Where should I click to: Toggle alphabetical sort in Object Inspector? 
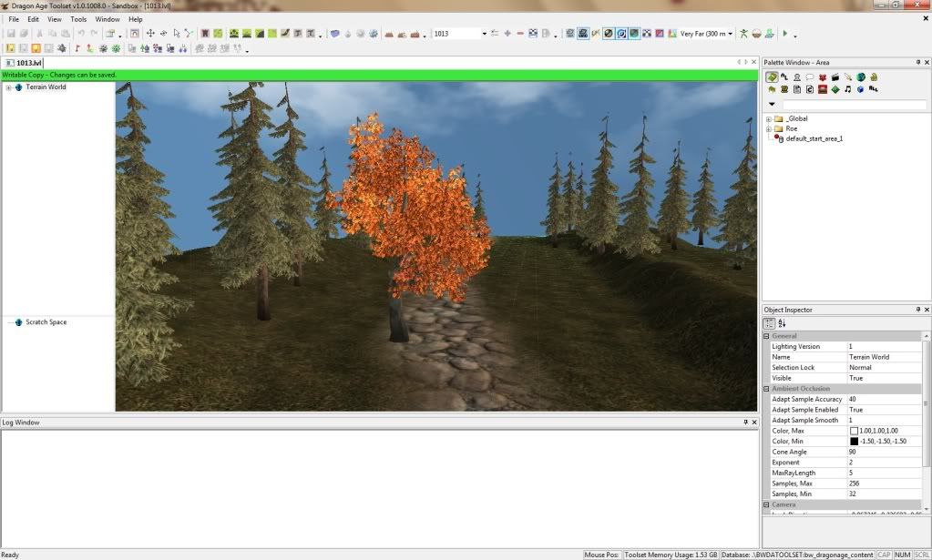point(782,323)
